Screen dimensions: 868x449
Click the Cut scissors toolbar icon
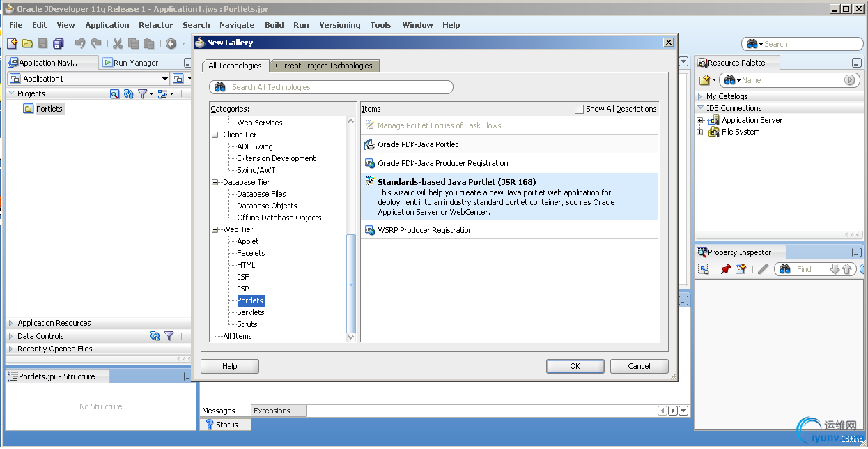point(118,43)
